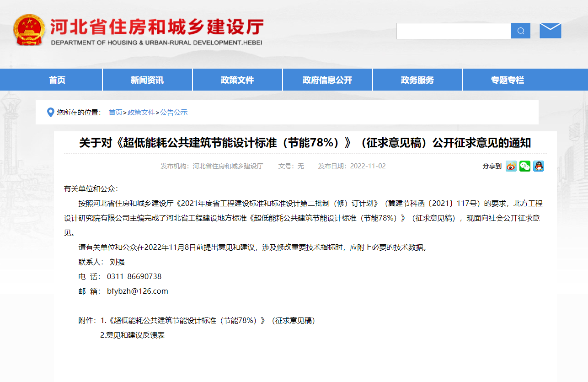Open the mail/contact envelope icon

(550, 30)
